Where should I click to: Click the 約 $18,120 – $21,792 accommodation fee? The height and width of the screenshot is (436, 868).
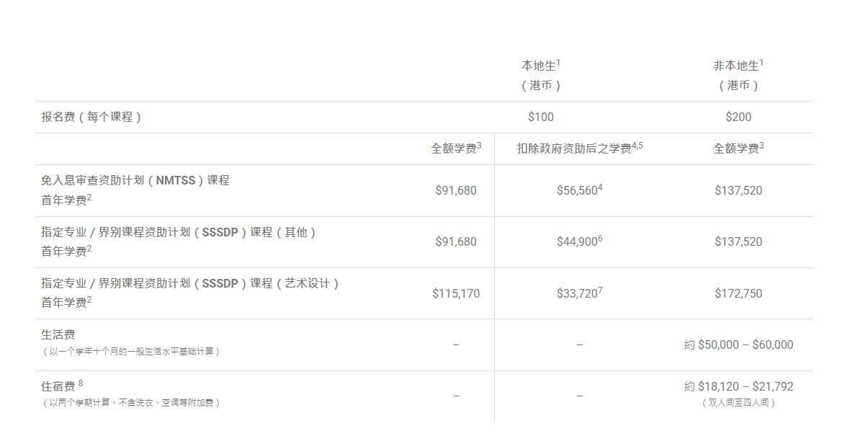point(738,386)
